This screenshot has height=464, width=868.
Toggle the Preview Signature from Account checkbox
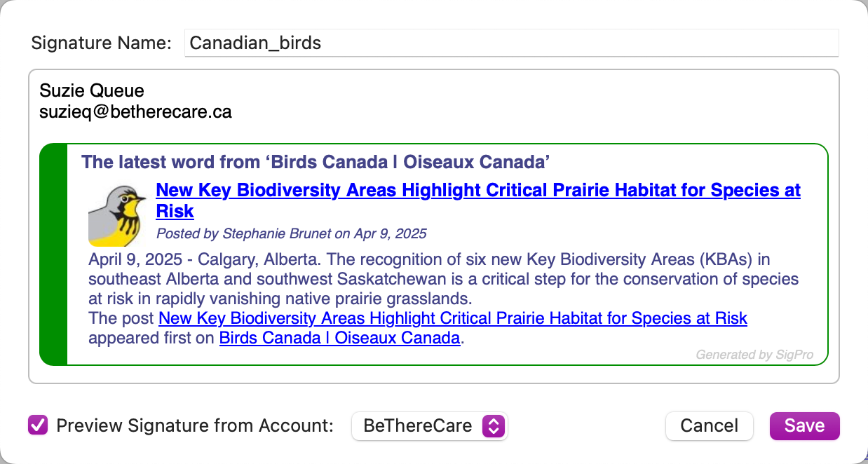coord(38,425)
